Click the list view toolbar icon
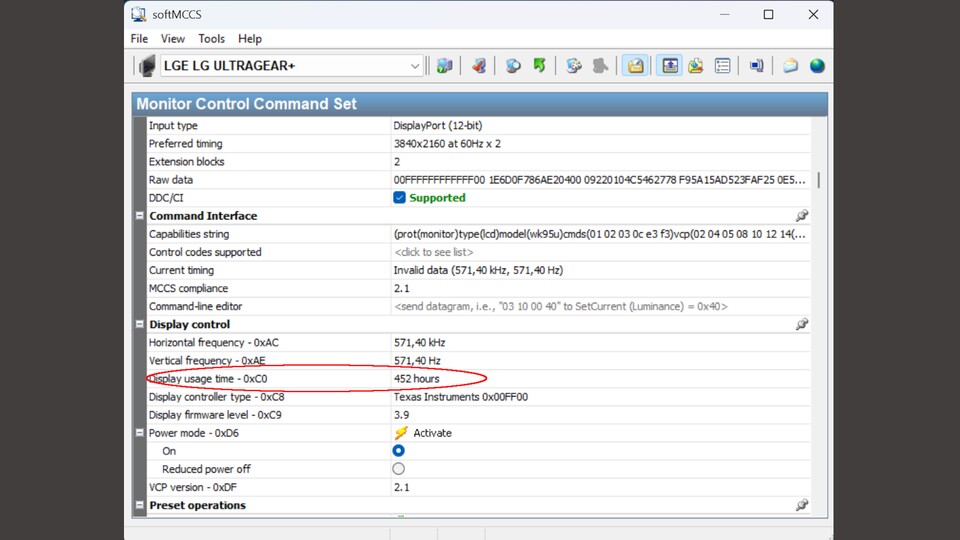The width and height of the screenshot is (960, 540). 722,66
